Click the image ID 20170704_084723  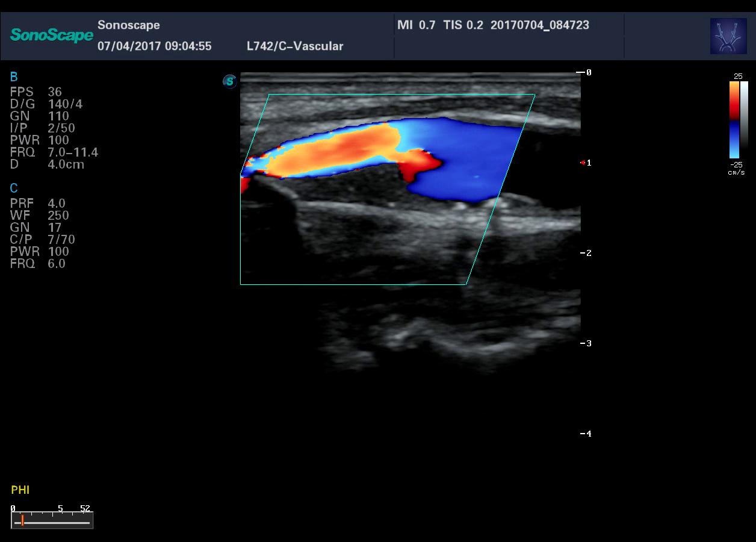pyautogui.click(x=539, y=25)
